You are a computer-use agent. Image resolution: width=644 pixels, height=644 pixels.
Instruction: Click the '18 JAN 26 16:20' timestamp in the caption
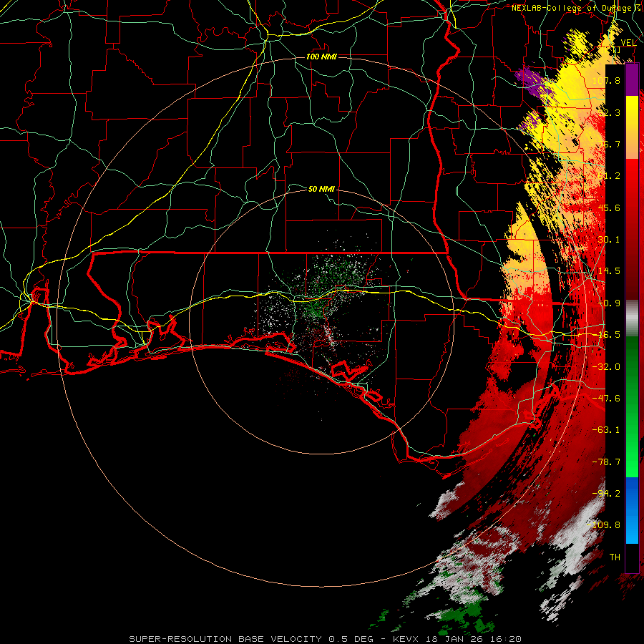coord(472,639)
